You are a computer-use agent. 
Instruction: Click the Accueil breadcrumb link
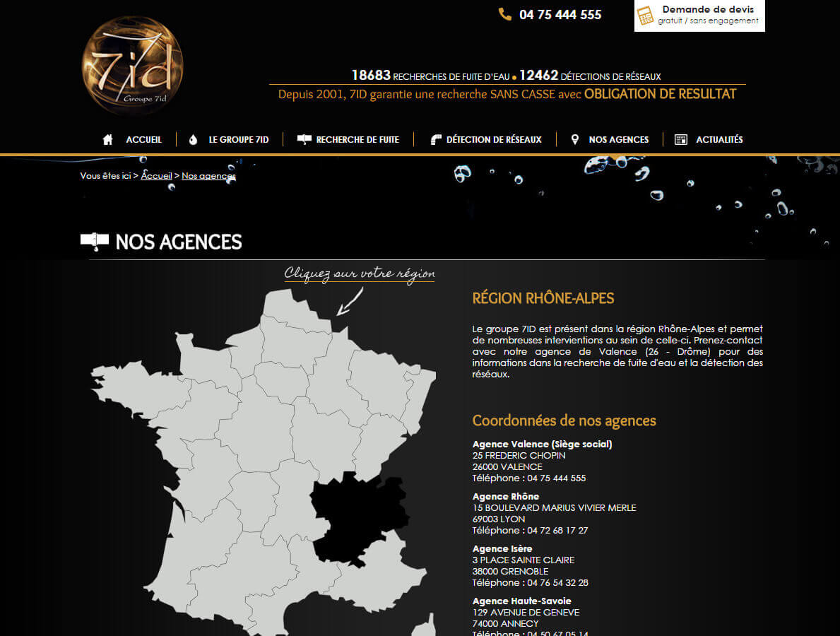156,176
